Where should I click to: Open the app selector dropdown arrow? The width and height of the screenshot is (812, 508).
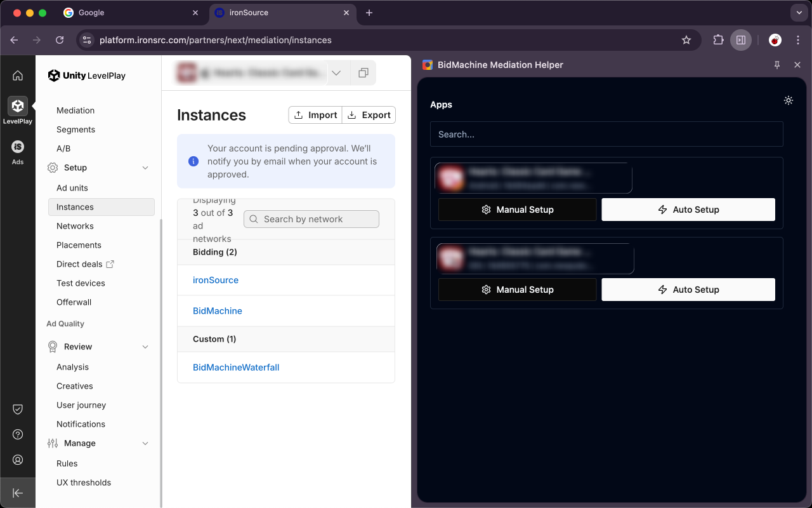pos(336,73)
